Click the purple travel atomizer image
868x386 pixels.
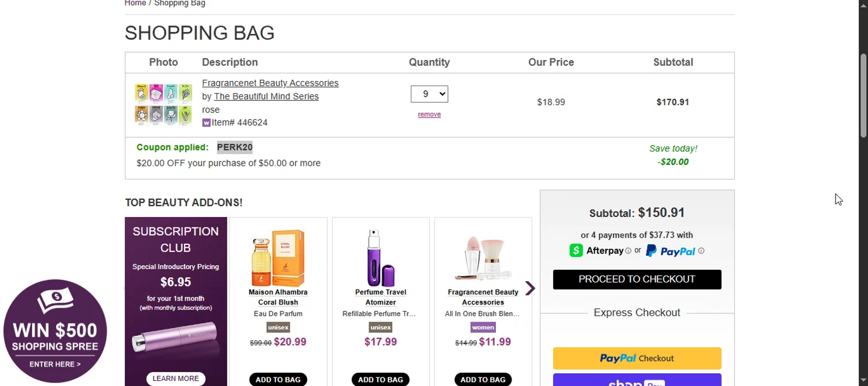(381, 258)
